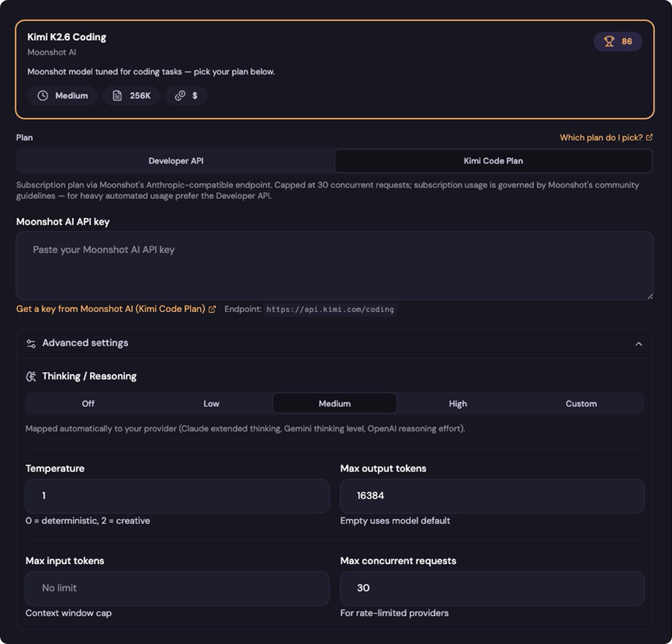Select High thinking level
The height and width of the screenshot is (644, 672).
[458, 403]
